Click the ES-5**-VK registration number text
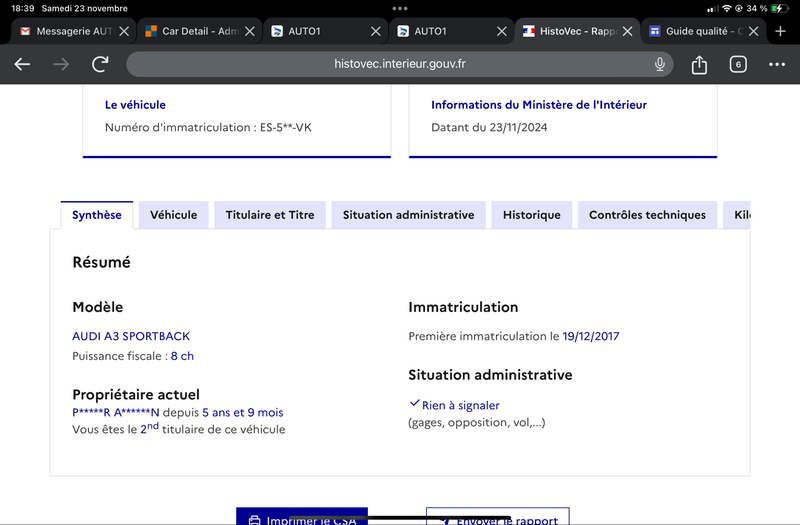Image resolution: width=800 pixels, height=525 pixels. tap(286, 128)
